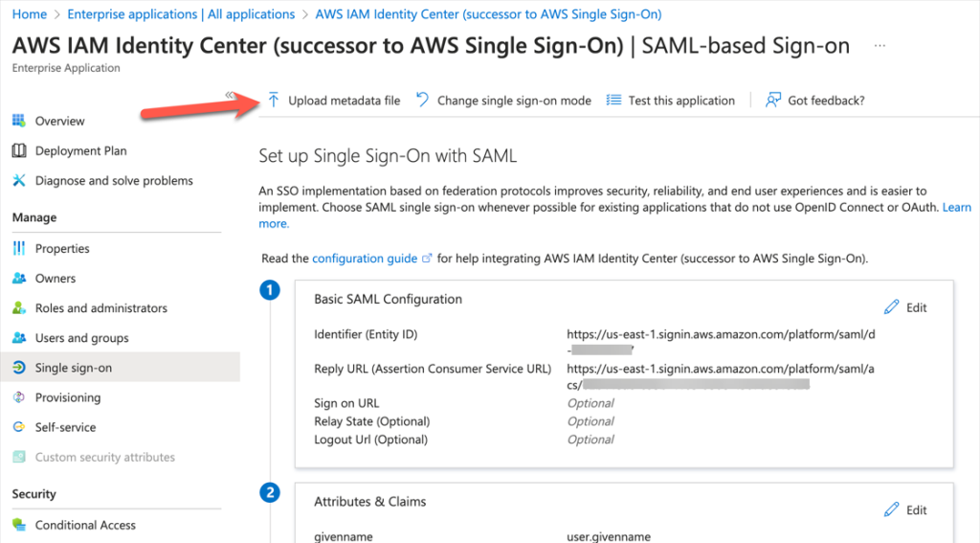Click the Got feedback person icon
Image resolution: width=980 pixels, height=543 pixels.
click(773, 101)
